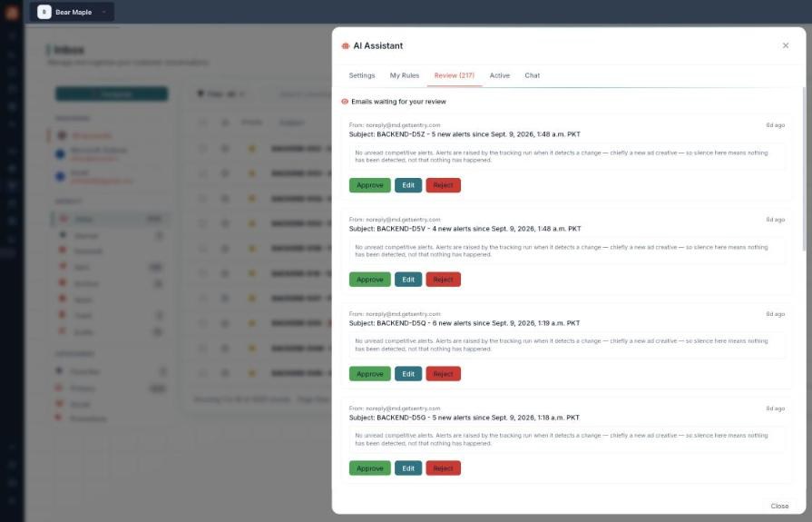Close the AI Assistant panel with X
Screen dimensions: 812x522
point(786,45)
